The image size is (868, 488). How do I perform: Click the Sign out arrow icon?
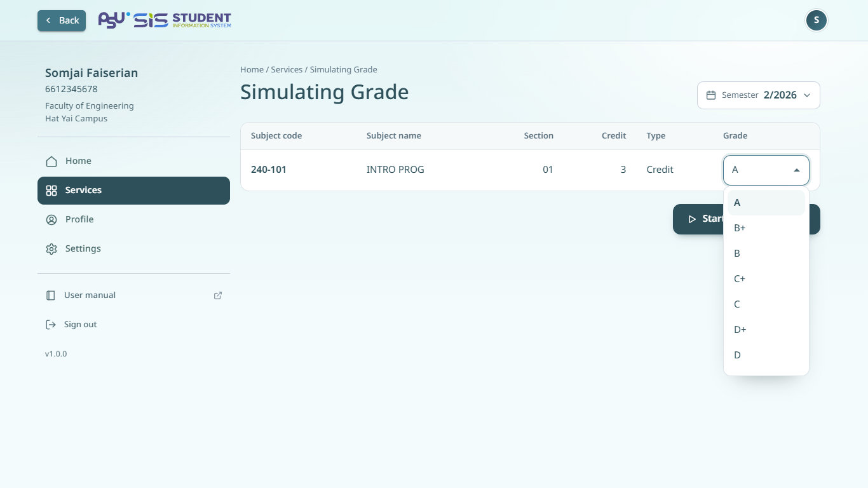click(51, 325)
